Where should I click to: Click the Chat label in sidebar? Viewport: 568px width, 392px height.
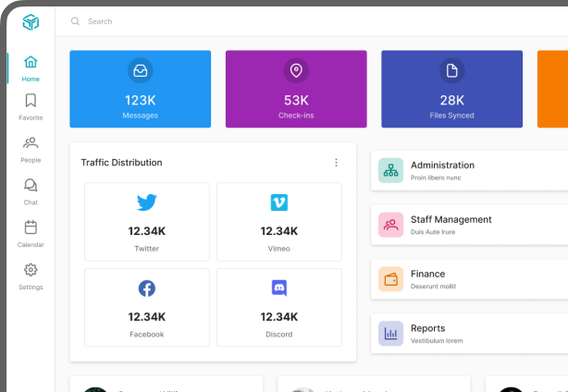pyautogui.click(x=31, y=202)
